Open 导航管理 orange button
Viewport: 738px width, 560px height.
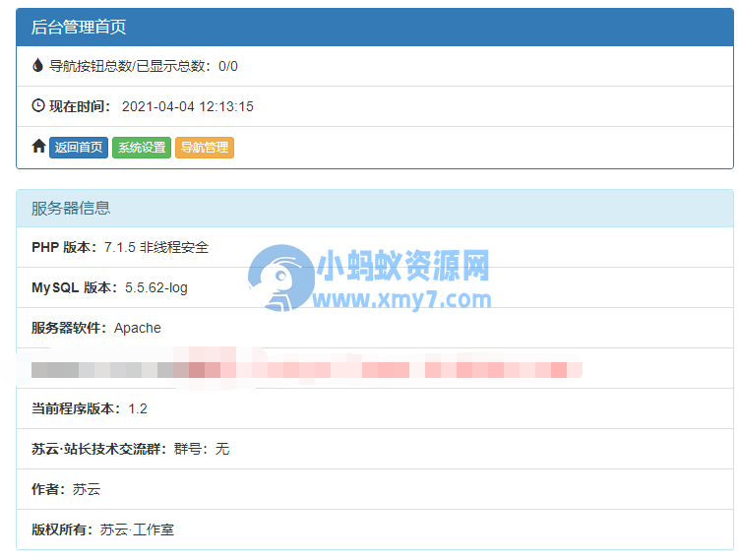[205, 148]
